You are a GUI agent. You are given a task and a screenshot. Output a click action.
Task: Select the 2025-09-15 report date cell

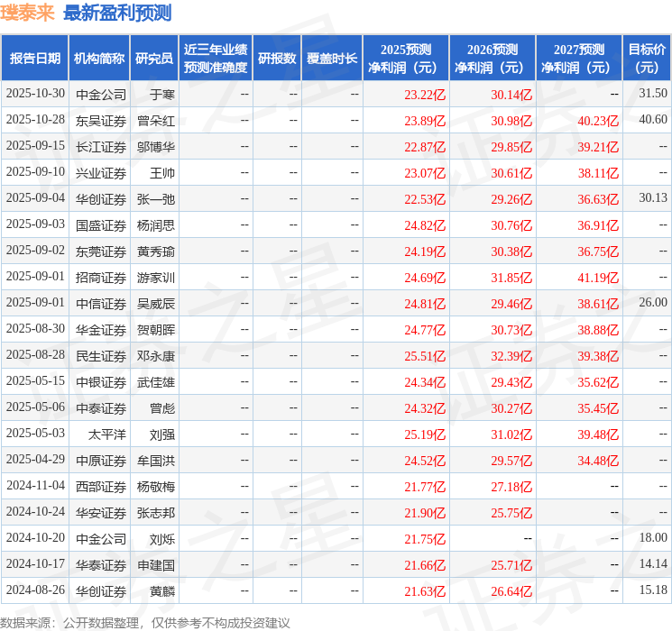point(35,146)
